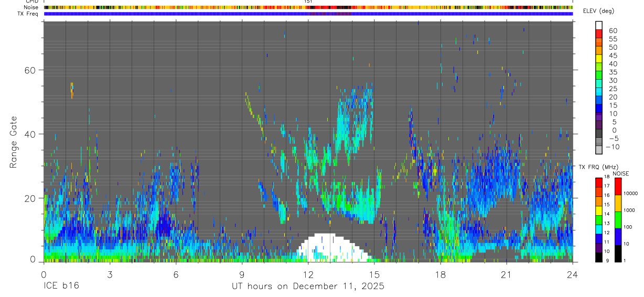Select the x-axis tick label '24'
The width and height of the screenshot is (644, 297).
pyautogui.click(x=573, y=275)
